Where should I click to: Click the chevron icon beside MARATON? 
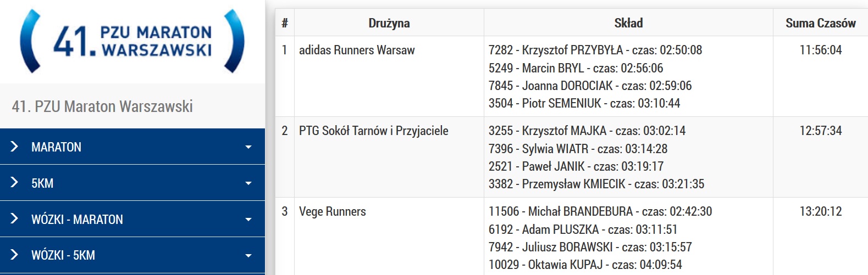point(14,147)
